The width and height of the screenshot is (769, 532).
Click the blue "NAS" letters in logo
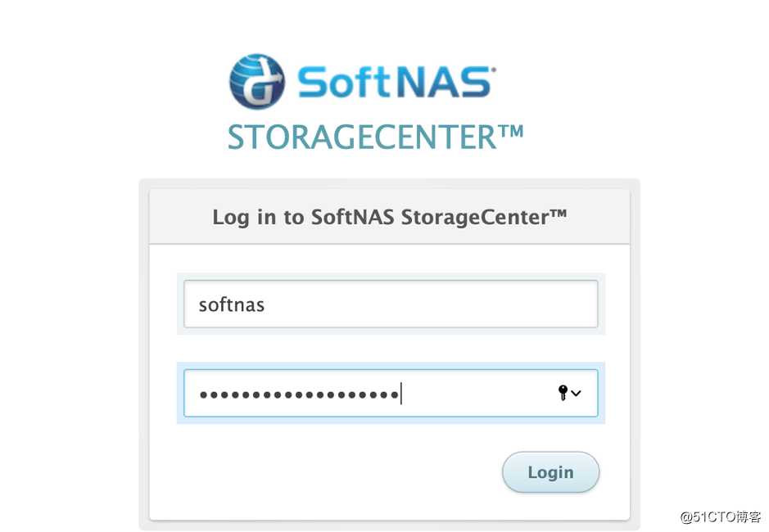coord(443,82)
